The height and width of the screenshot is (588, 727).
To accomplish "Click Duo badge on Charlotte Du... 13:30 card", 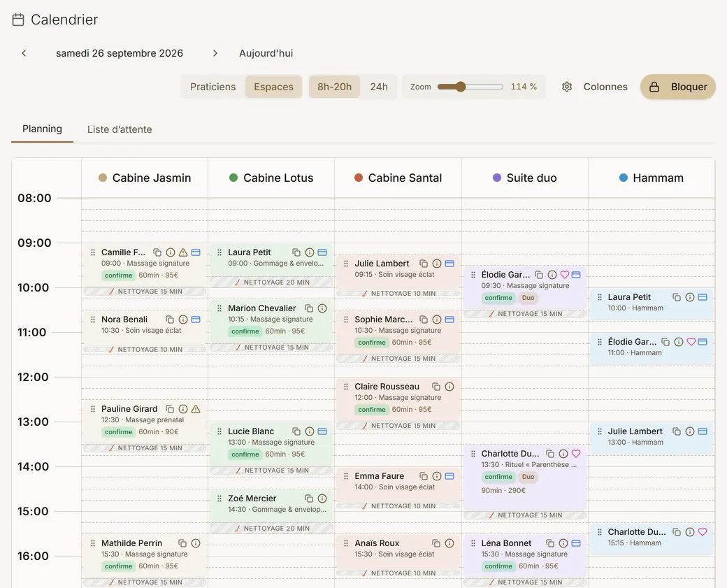I will coord(528,477).
